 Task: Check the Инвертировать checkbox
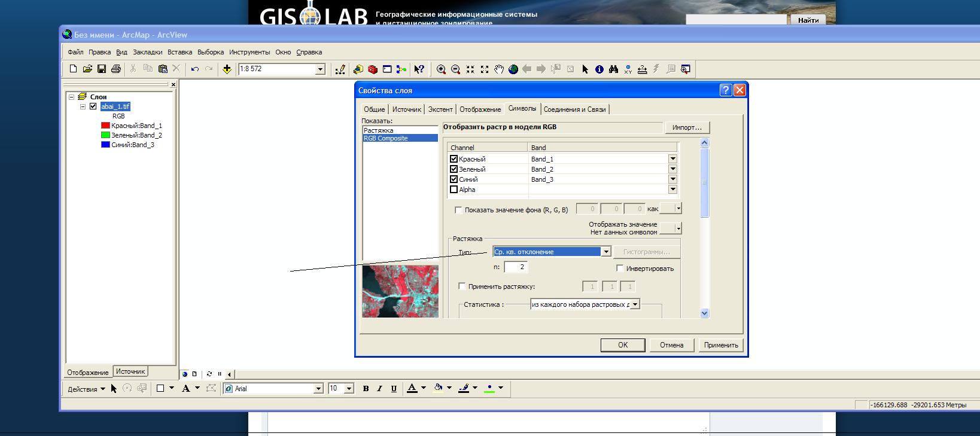click(620, 269)
